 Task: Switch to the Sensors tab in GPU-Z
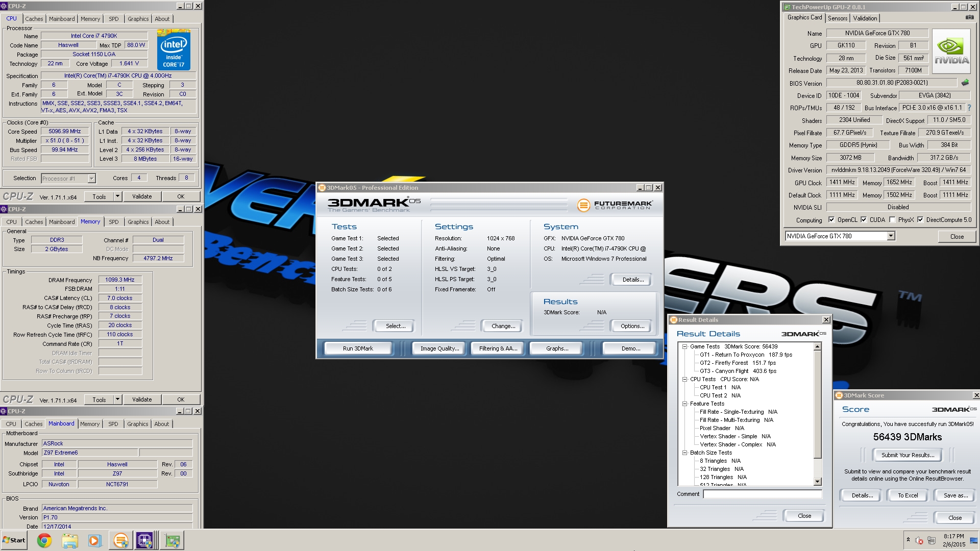click(x=838, y=18)
